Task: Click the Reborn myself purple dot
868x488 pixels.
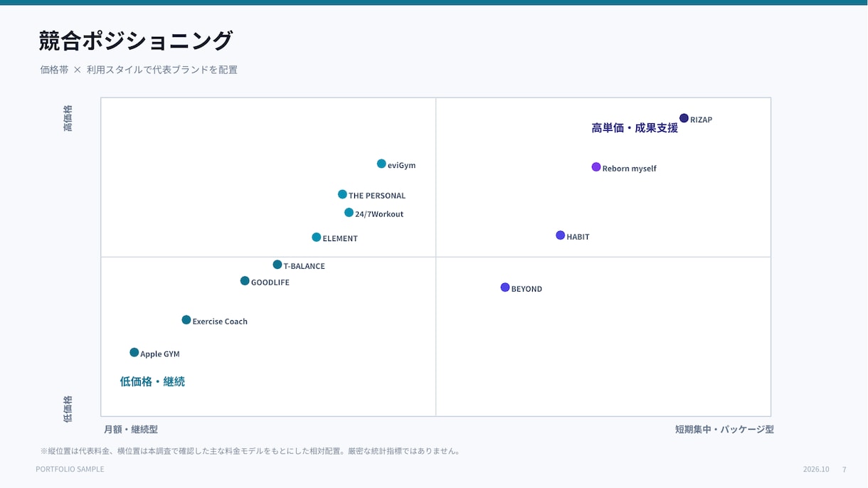Action: tap(596, 167)
